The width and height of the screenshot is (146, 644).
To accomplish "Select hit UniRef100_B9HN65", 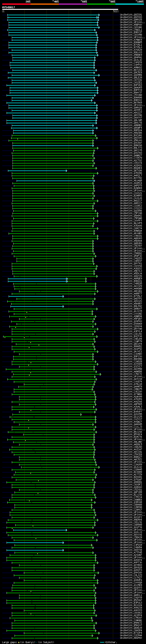I will pos(131,42).
